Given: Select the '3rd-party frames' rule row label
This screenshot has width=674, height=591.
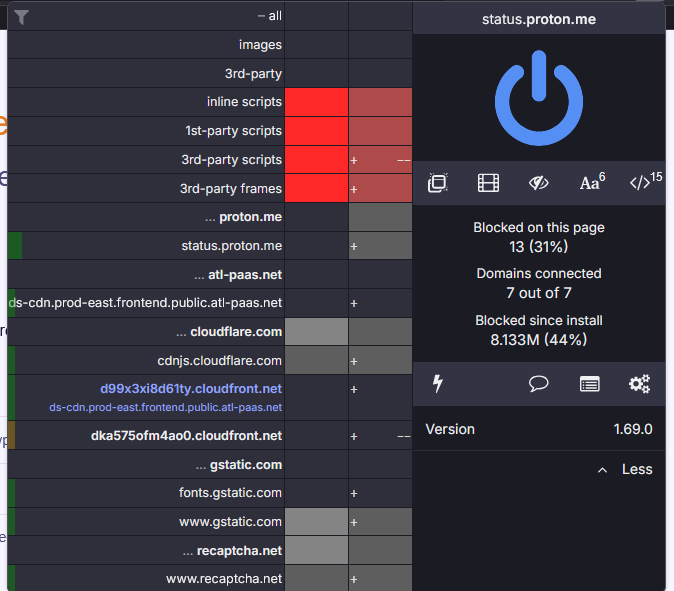Looking at the screenshot, I should pos(231,189).
